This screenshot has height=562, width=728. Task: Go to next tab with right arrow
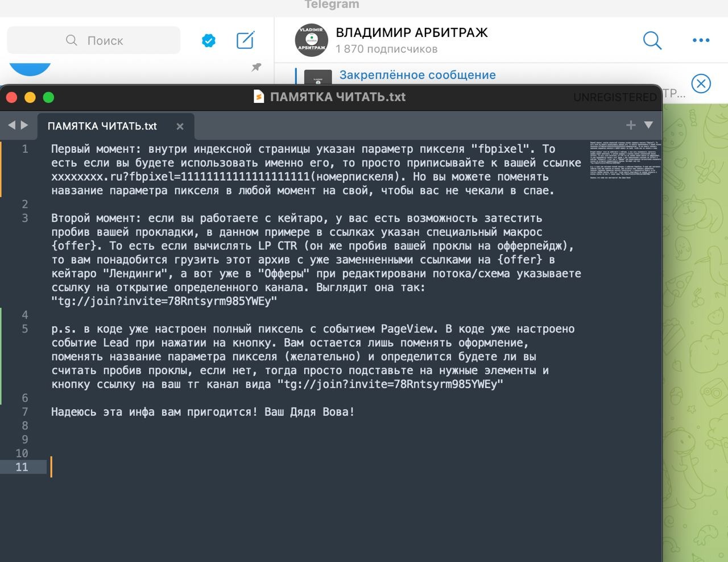pyautogui.click(x=24, y=125)
